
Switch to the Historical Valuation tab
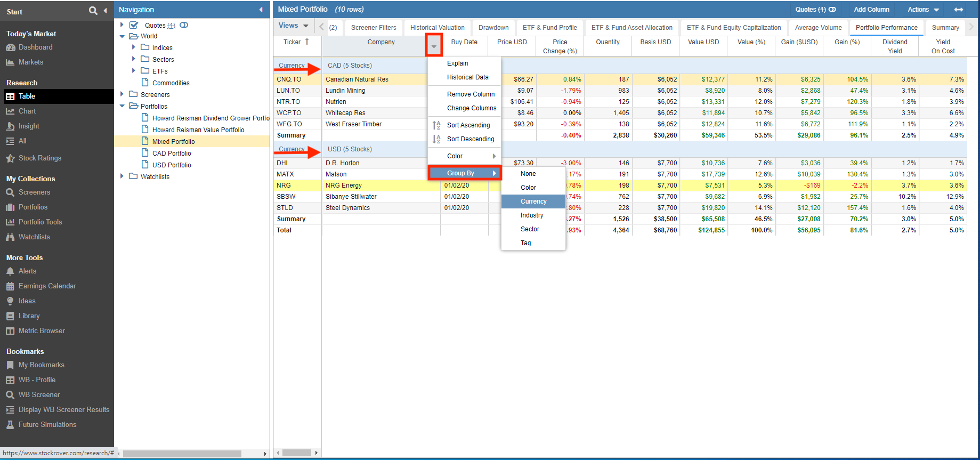click(437, 28)
